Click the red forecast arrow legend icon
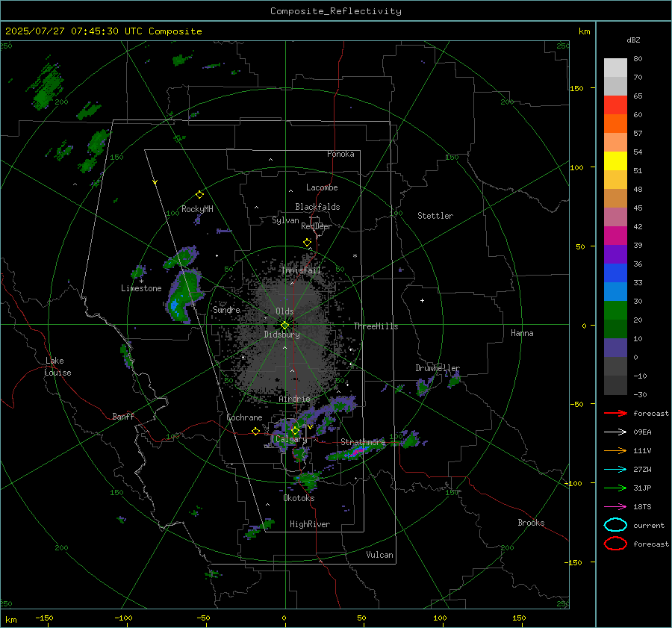The width and height of the screenshot is (672, 628). [615, 413]
